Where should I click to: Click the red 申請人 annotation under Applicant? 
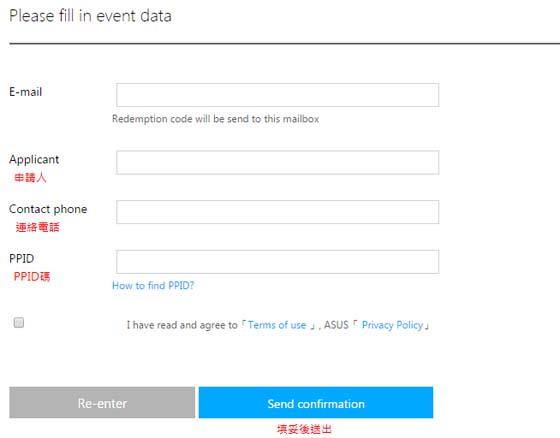pos(30,177)
